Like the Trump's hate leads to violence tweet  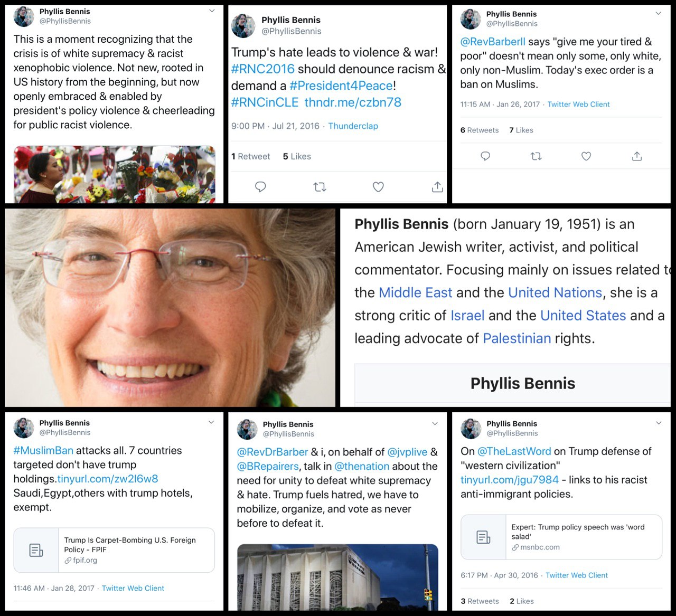(378, 187)
